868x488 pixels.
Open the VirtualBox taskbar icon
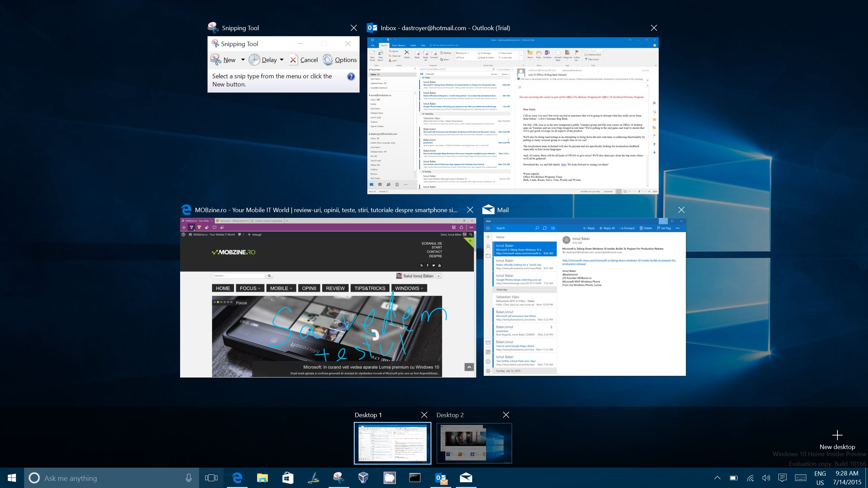(x=363, y=478)
